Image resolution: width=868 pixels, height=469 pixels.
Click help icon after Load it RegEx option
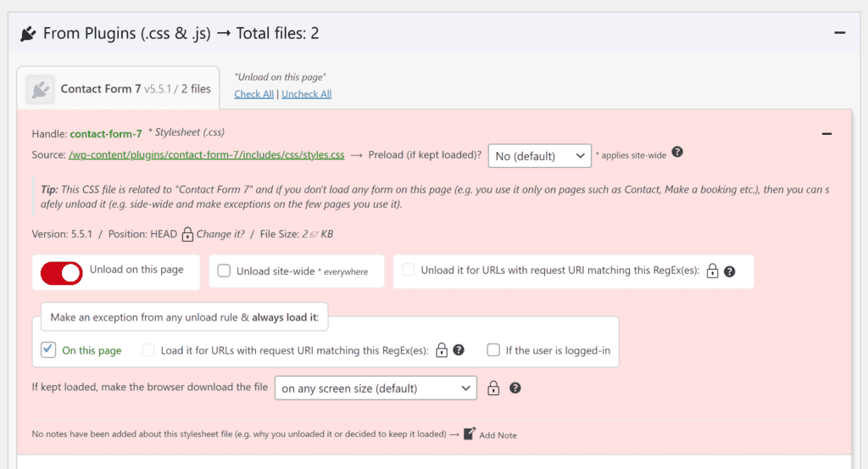click(459, 350)
